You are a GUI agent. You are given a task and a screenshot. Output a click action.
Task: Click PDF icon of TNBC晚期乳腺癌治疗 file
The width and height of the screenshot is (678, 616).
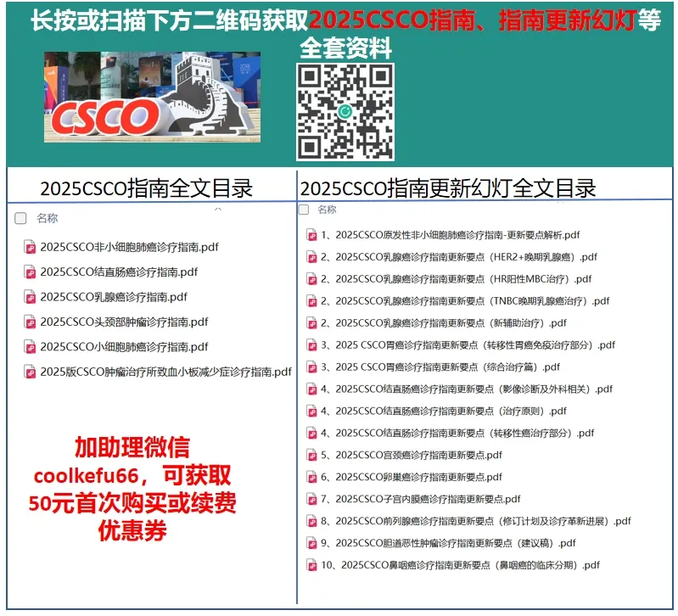pos(311,301)
